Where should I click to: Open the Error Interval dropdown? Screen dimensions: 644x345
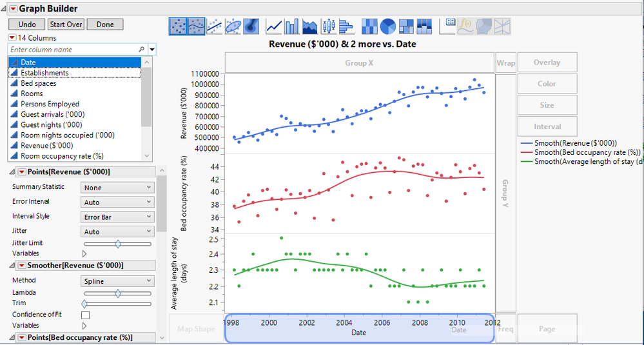tap(117, 202)
